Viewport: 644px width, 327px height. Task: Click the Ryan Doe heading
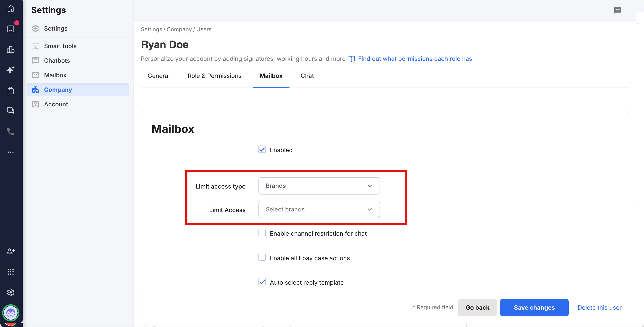[165, 45]
